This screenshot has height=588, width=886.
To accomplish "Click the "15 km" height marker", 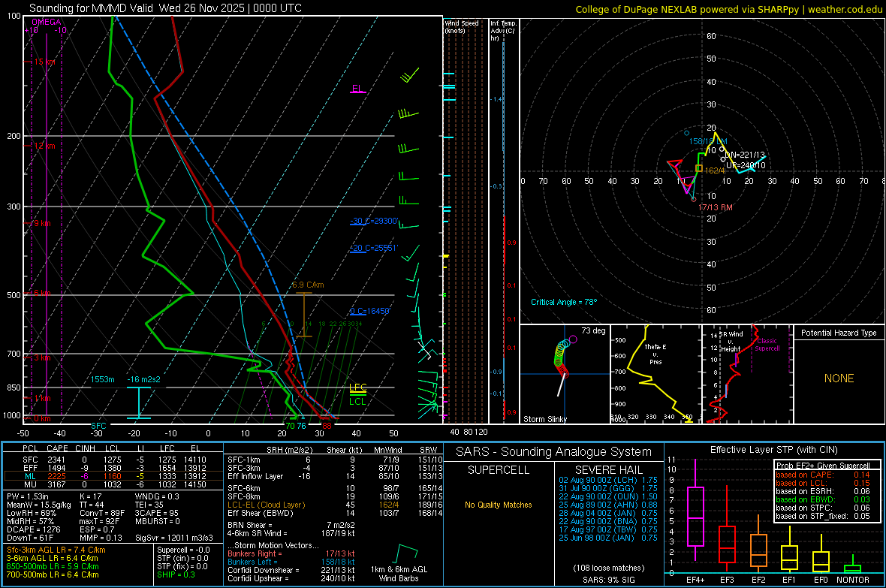I will pyautogui.click(x=44, y=62).
